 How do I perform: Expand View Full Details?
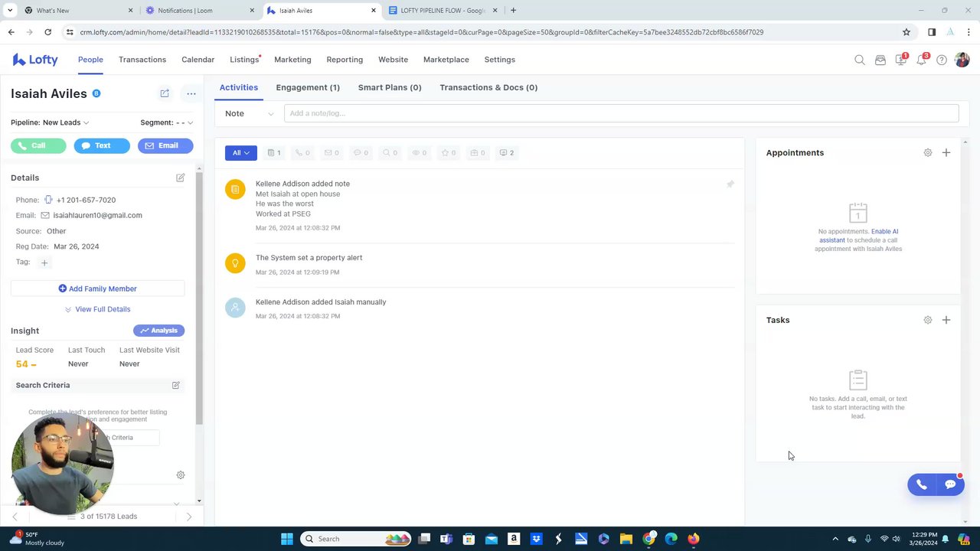pos(97,309)
